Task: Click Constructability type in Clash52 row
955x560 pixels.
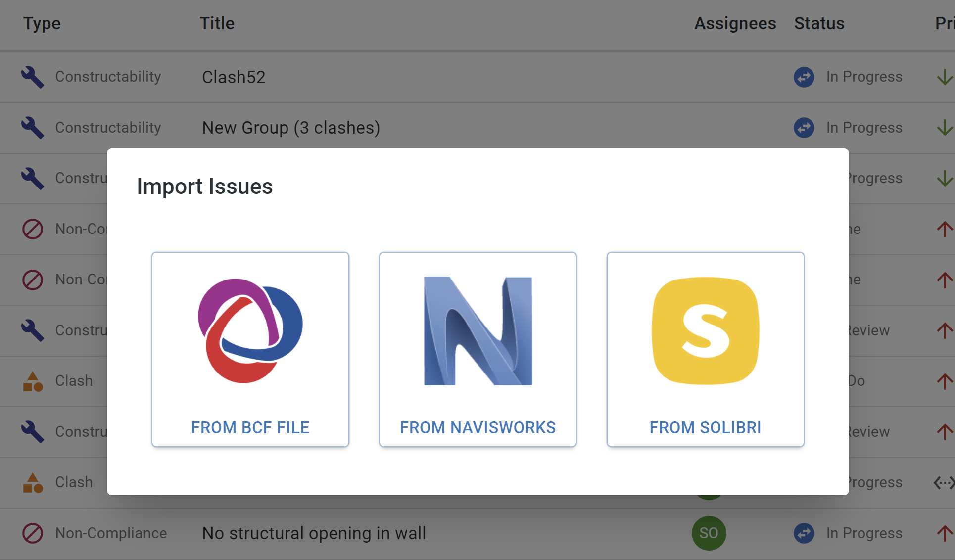Action: 108,77
